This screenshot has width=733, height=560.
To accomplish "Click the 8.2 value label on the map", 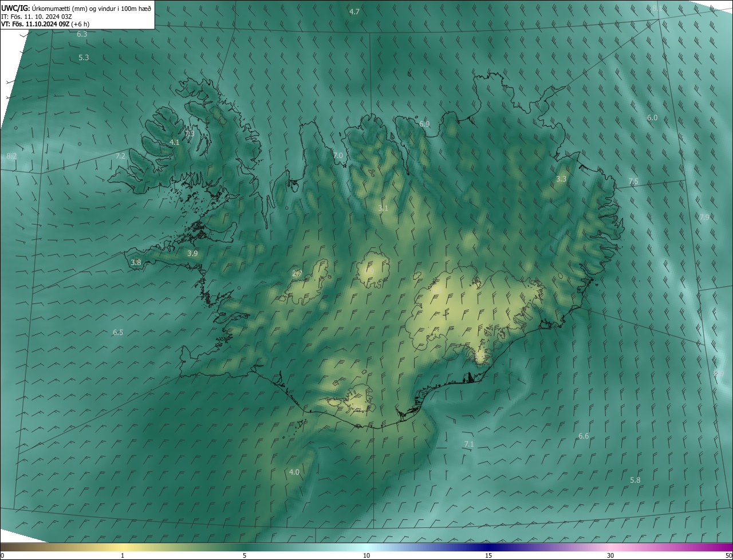I will pyautogui.click(x=11, y=156).
